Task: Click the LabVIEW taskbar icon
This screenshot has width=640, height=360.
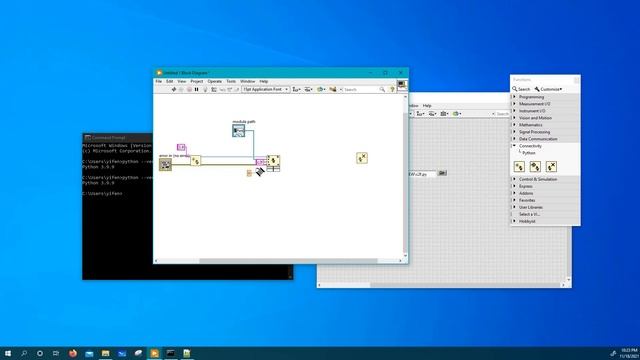Action: (154, 353)
